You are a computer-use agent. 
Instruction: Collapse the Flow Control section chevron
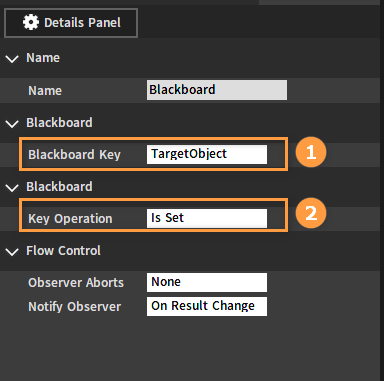12,252
